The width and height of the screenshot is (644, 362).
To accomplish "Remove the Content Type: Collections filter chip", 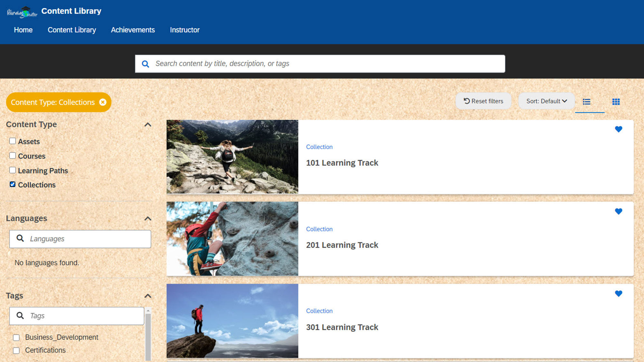I will point(103,102).
